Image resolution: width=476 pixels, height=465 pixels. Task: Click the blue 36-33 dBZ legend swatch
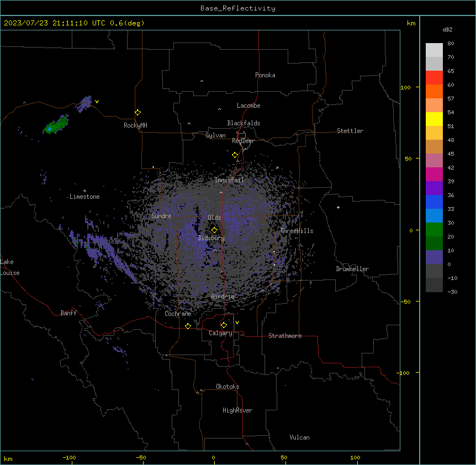coord(434,202)
